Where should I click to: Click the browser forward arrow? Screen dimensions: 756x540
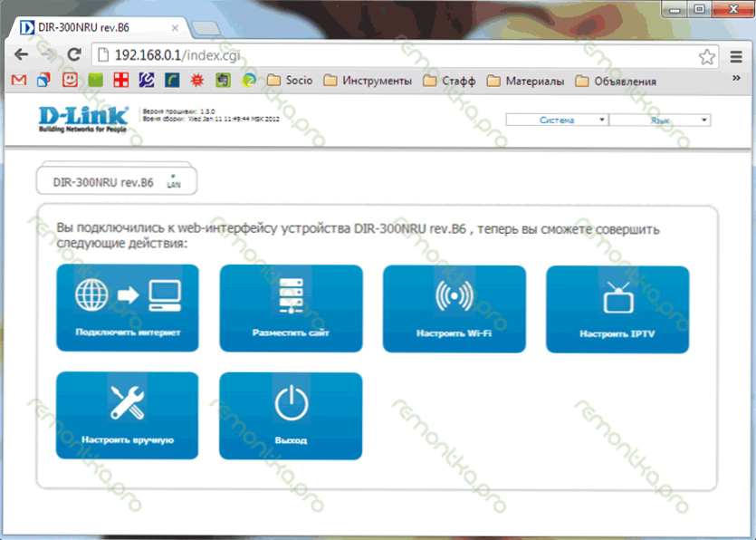[x=47, y=54]
